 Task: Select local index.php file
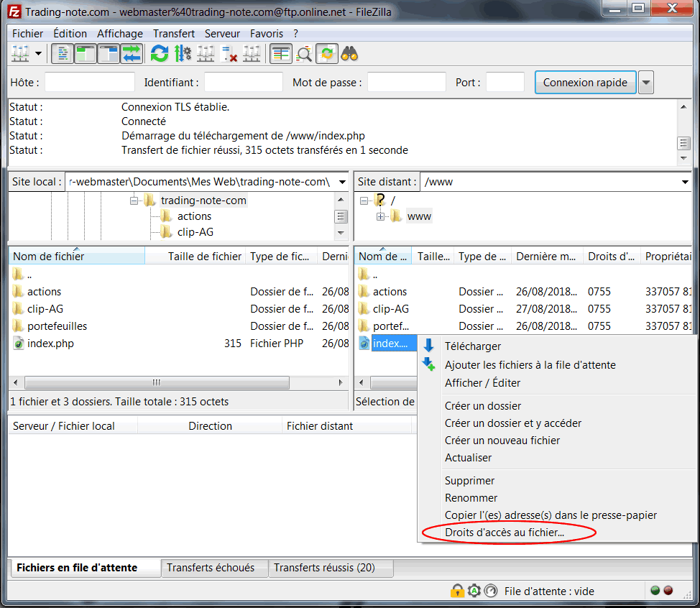click(x=50, y=344)
